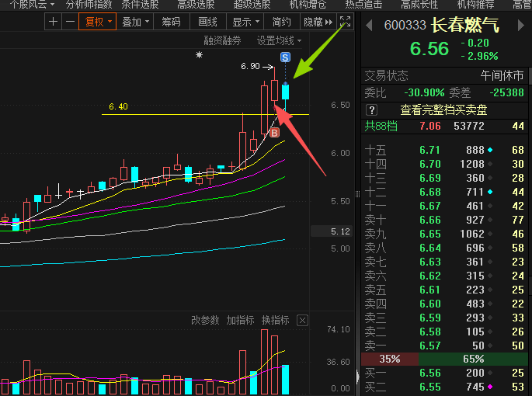Click the panel splitter grip handle
The height and width of the screenshot is (396, 532).
point(357,194)
